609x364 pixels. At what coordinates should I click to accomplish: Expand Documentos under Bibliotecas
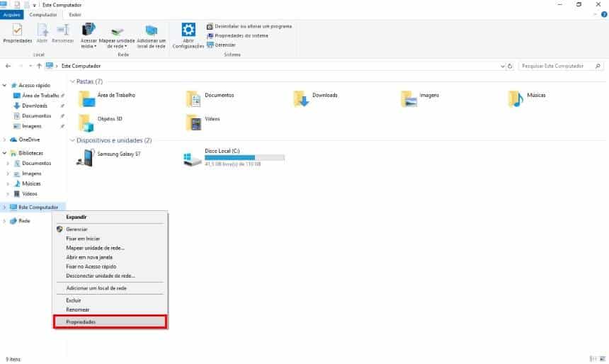click(x=8, y=164)
